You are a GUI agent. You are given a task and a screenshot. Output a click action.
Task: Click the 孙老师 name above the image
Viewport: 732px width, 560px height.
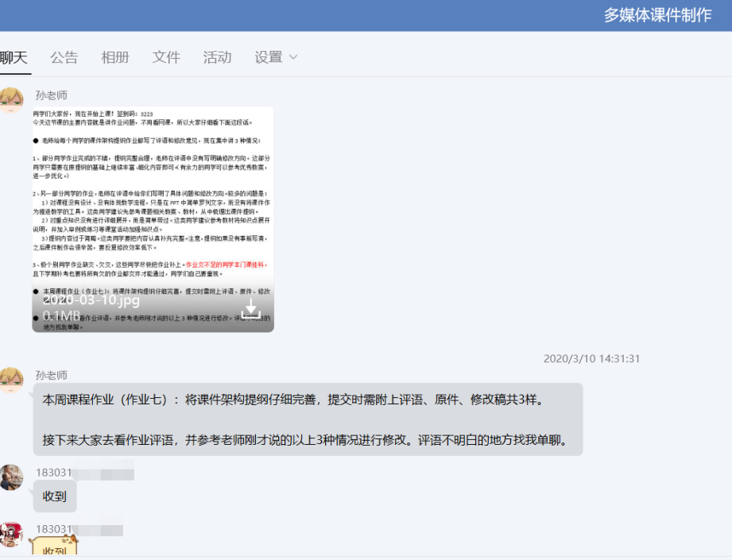click(52, 95)
